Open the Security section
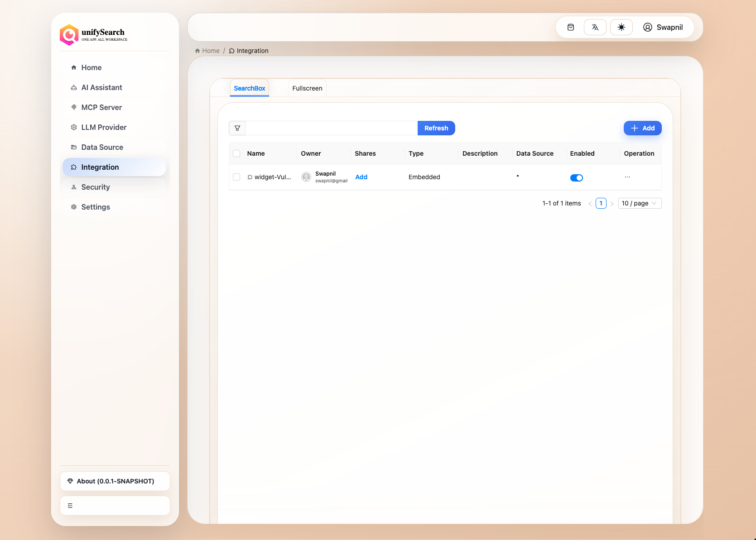Image resolution: width=756 pixels, height=540 pixels. tap(95, 187)
